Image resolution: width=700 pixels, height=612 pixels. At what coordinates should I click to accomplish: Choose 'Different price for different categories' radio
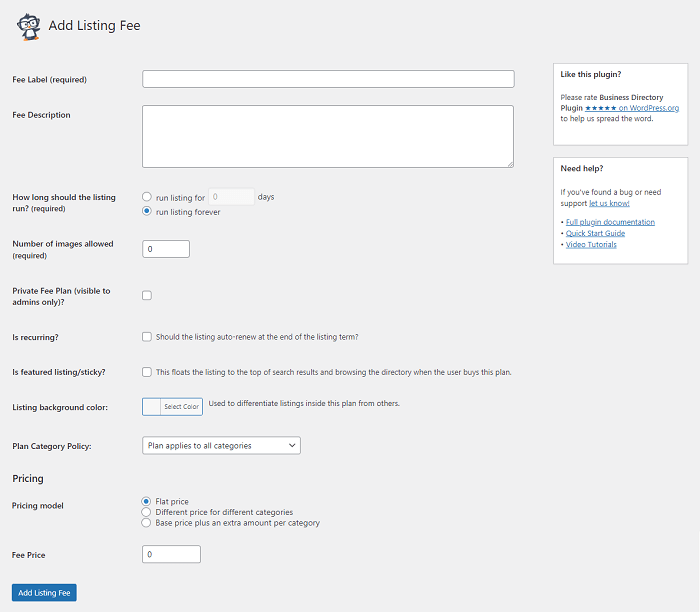[x=146, y=512]
